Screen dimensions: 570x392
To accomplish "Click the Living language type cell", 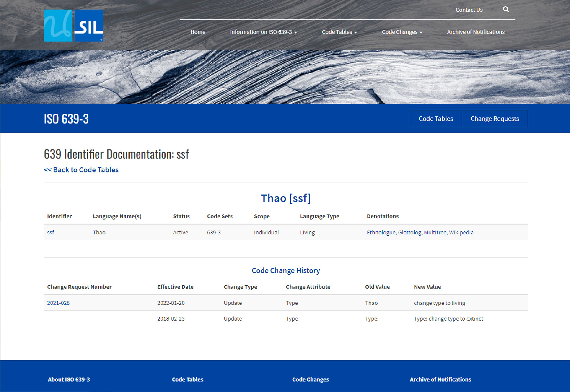I will pos(307,232).
